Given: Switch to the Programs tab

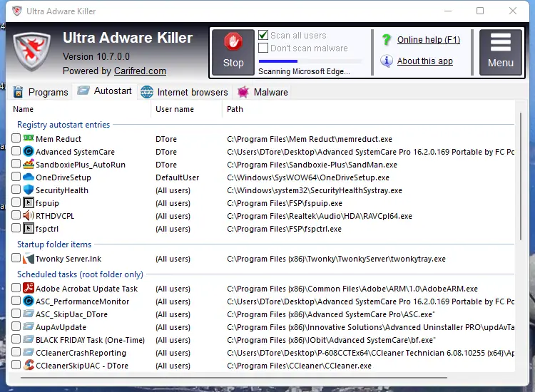Looking at the screenshot, I should [x=41, y=92].
